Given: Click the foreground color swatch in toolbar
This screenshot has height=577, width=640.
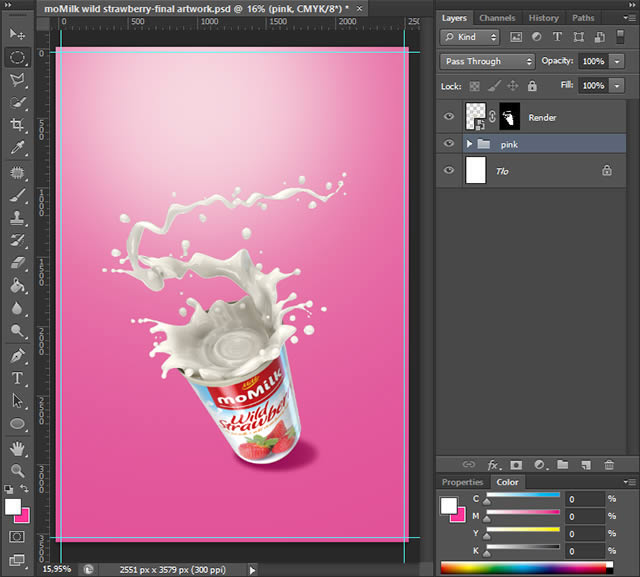Looking at the screenshot, I should pyautogui.click(x=12, y=506).
